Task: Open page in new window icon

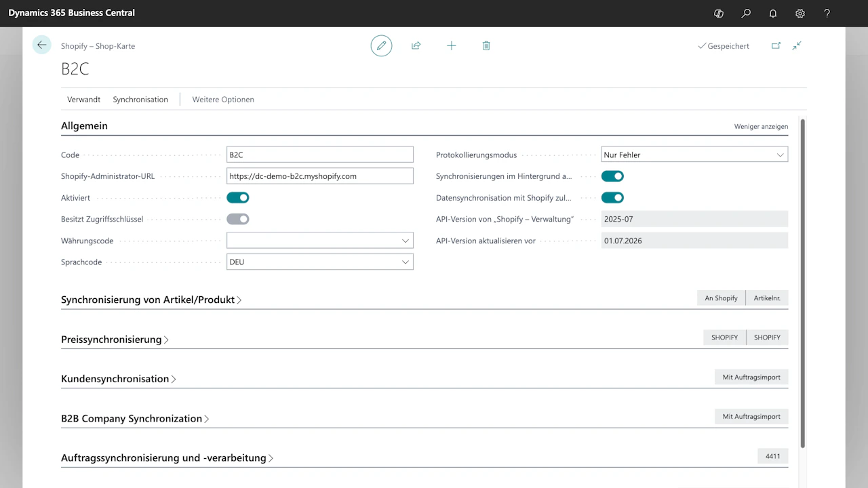Action: [776, 45]
